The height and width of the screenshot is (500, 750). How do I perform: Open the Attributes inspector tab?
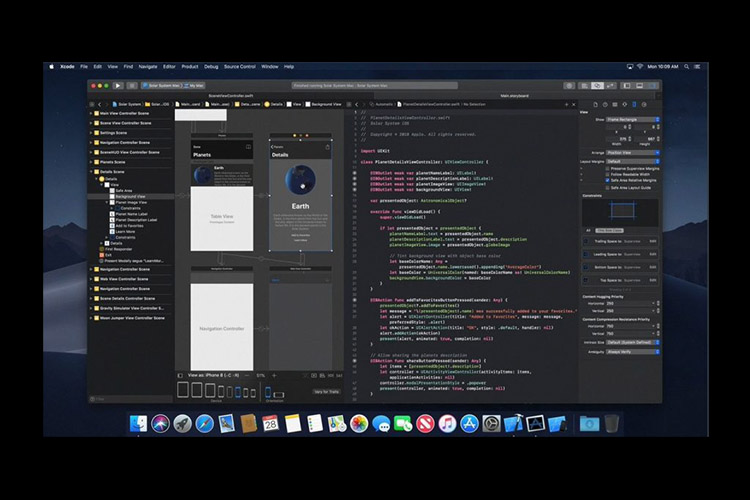(x=625, y=104)
